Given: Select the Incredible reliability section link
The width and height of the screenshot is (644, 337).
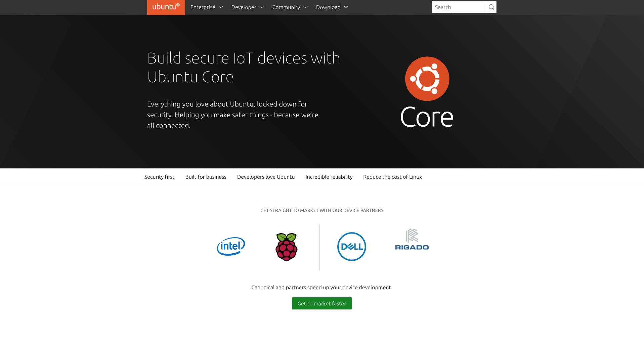Looking at the screenshot, I should pos(329,177).
